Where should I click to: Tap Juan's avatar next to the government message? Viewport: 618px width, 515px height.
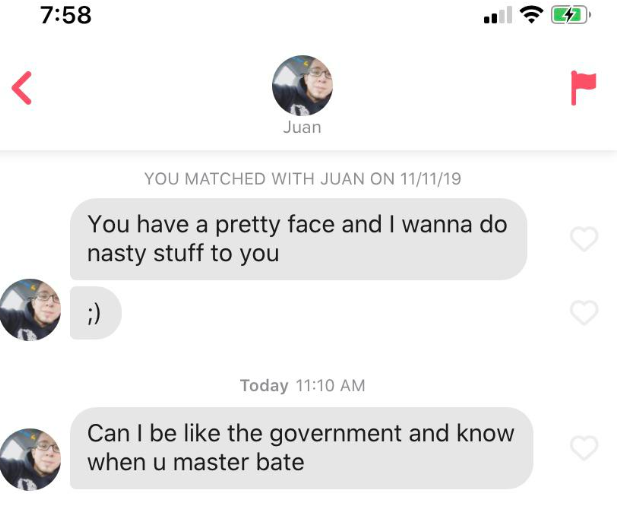(x=30, y=459)
